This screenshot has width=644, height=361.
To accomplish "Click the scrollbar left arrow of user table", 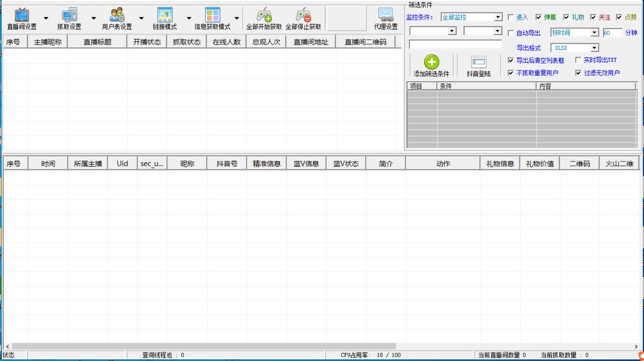I will click(7, 346).
